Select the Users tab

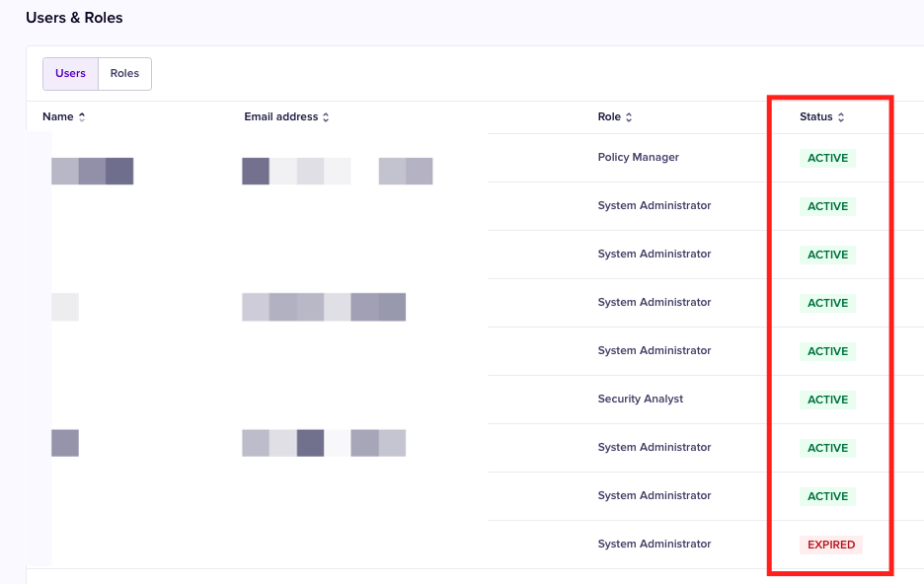tap(70, 73)
